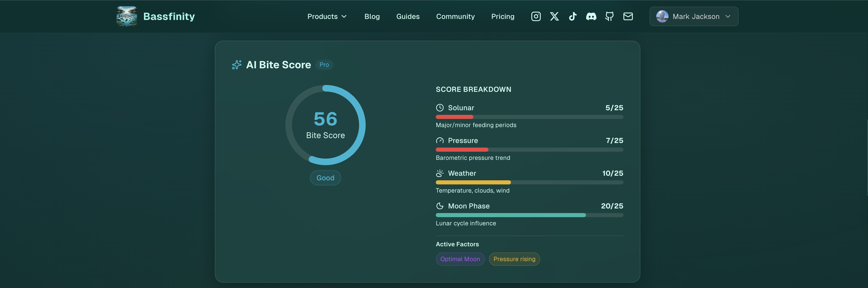The width and height of the screenshot is (868, 288).
Task: Open the Guides nav item
Action: (x=408, y=17)
